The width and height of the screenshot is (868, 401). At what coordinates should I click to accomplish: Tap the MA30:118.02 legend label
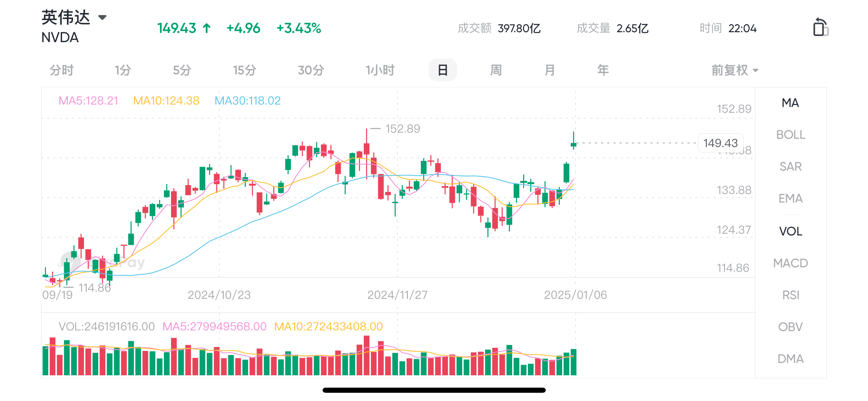coord(248,101)
